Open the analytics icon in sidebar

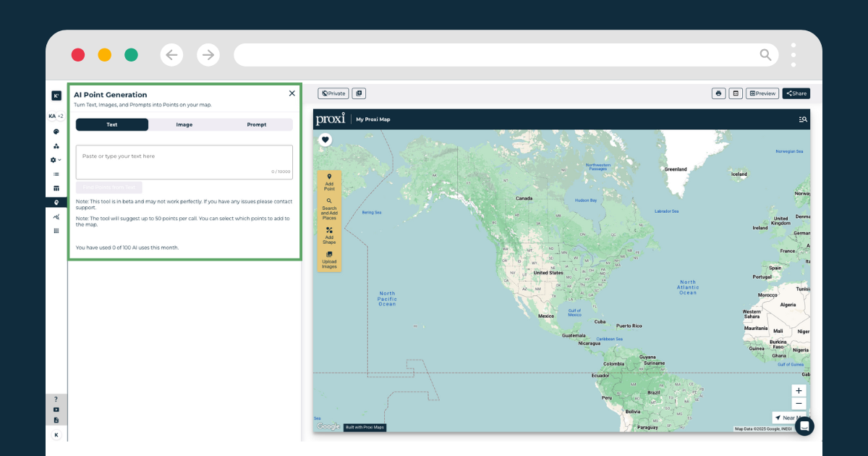[x=56, y=216]
